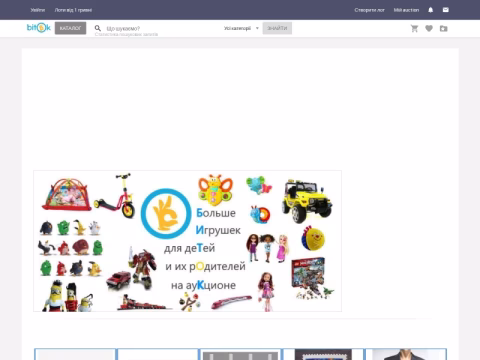The width and height of the screenshot is (480, 360).
Task: Click the search magnifier icon
Action: (x=98, y=28)
